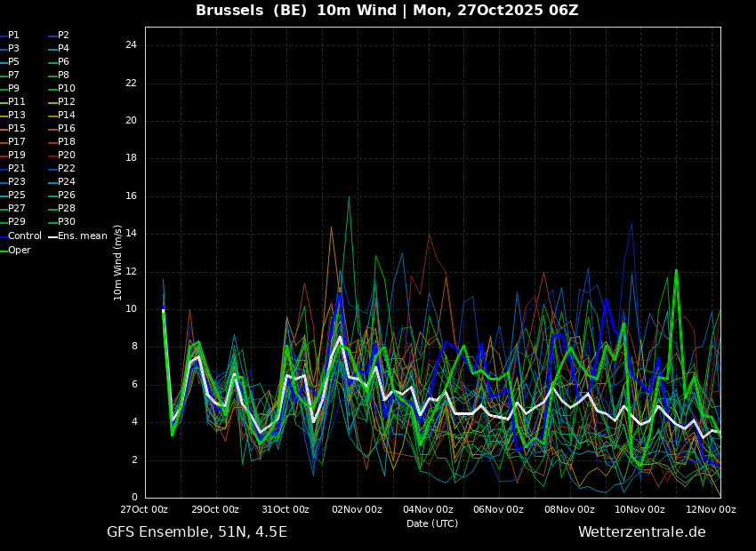
Task: Click the 02Nov 00z axis label
Action: point(357,509)
